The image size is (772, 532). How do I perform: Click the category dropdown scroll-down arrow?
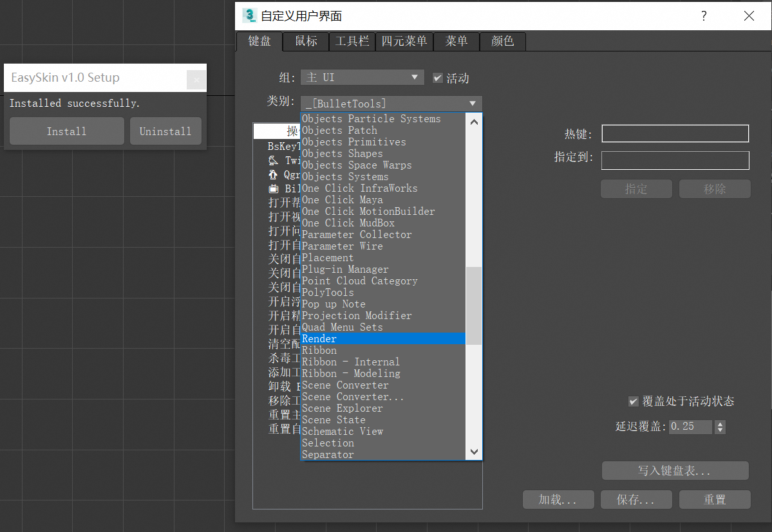[x=473, y=452]
